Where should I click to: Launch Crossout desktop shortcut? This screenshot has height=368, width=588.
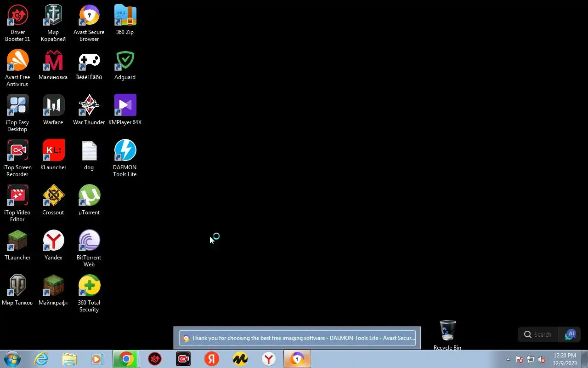[53, 200]
